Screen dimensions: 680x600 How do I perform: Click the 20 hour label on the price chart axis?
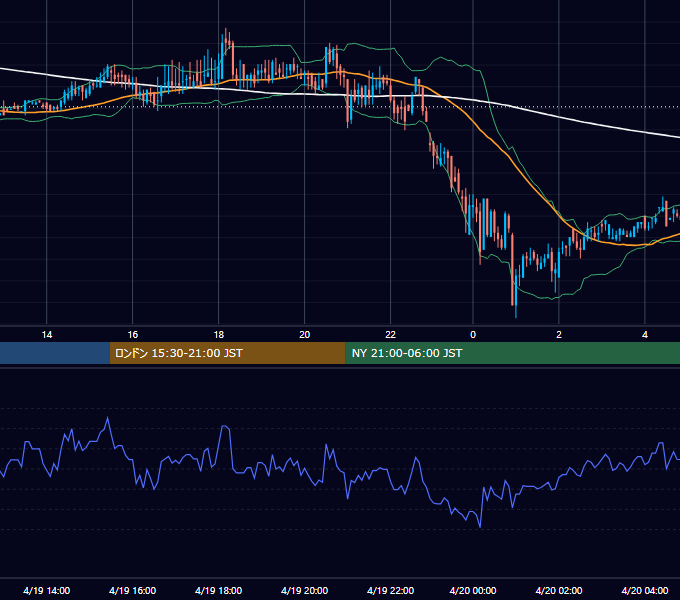pos(304,335)
